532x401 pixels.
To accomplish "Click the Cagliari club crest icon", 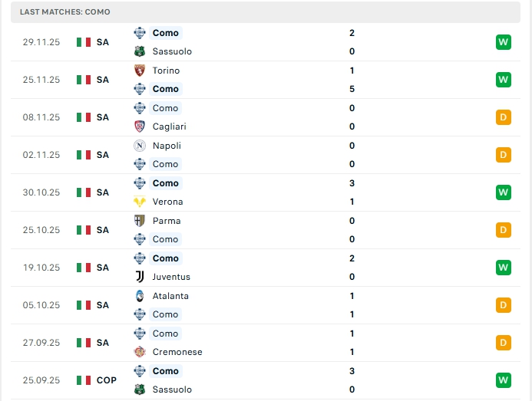I will click(x=139, y=127).
